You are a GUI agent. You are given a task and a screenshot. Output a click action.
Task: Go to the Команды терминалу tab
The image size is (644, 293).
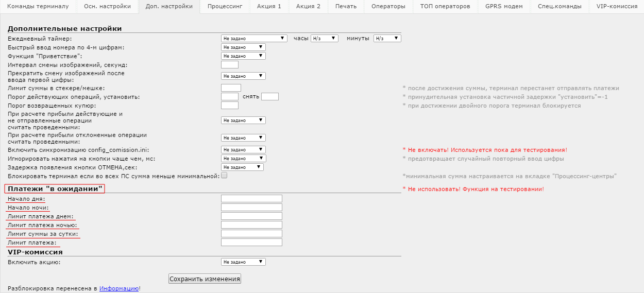38,7
